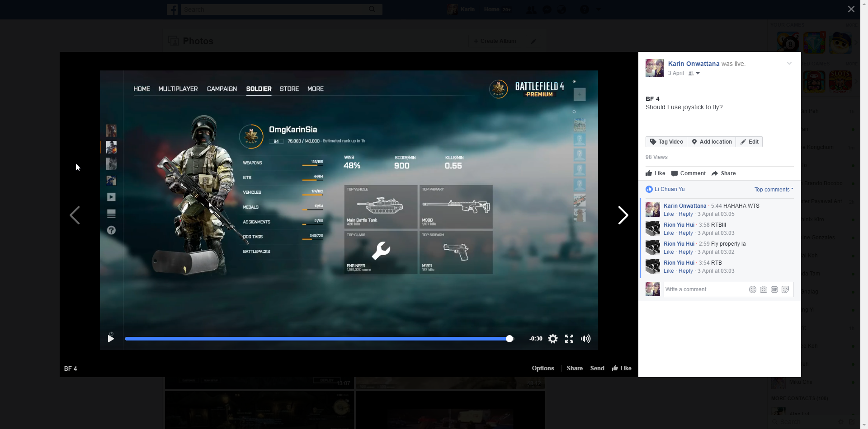
Task: Open Friend Requests icon in top bar
Action: click(531, 9)
